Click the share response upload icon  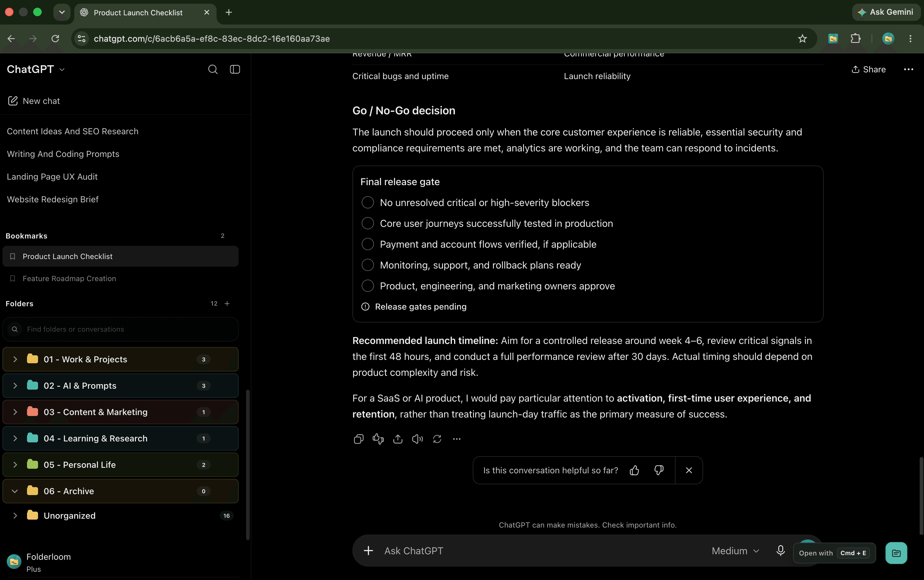398,439
